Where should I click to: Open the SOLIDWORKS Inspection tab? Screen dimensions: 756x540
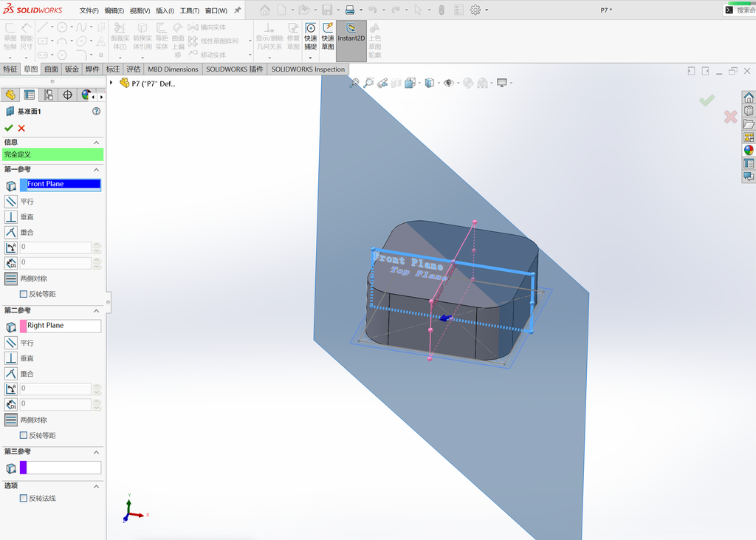pos(308,69)
